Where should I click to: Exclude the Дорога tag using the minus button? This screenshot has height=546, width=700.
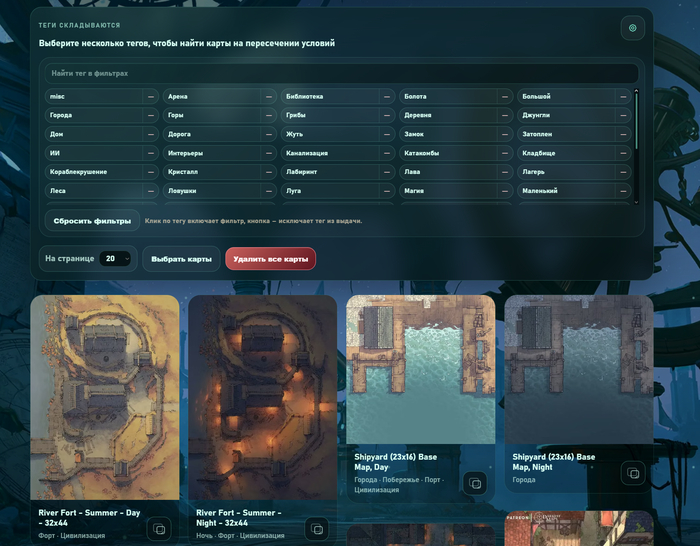(x=269, y=134)
